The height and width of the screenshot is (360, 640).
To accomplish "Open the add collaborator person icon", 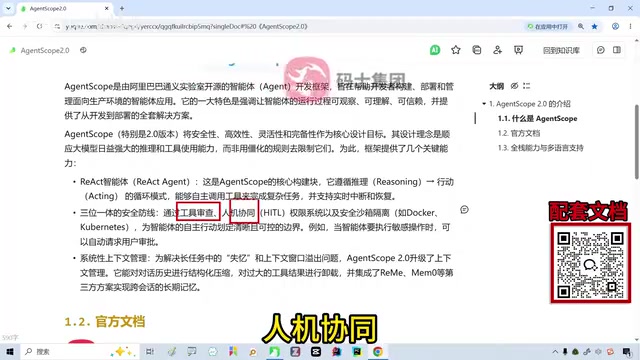I will click(498, 50).
